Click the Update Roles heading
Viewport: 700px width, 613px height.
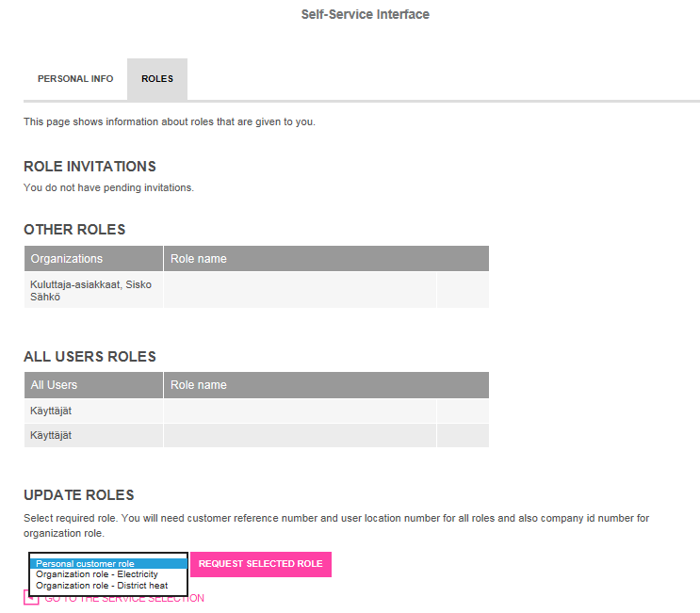click(x=79, y=494)
